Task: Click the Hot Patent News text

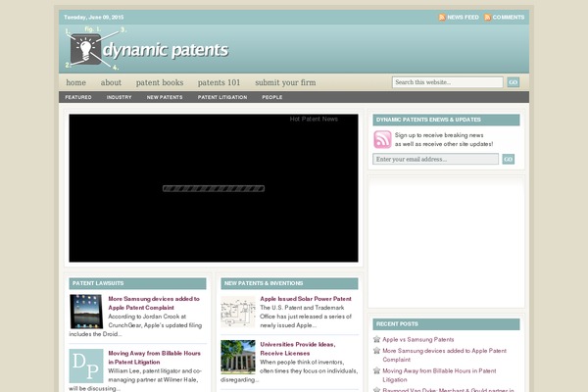Action: tap(314, 119)
